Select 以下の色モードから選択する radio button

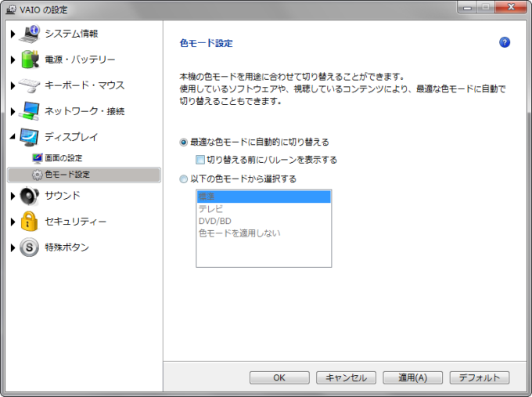[184, 179]
